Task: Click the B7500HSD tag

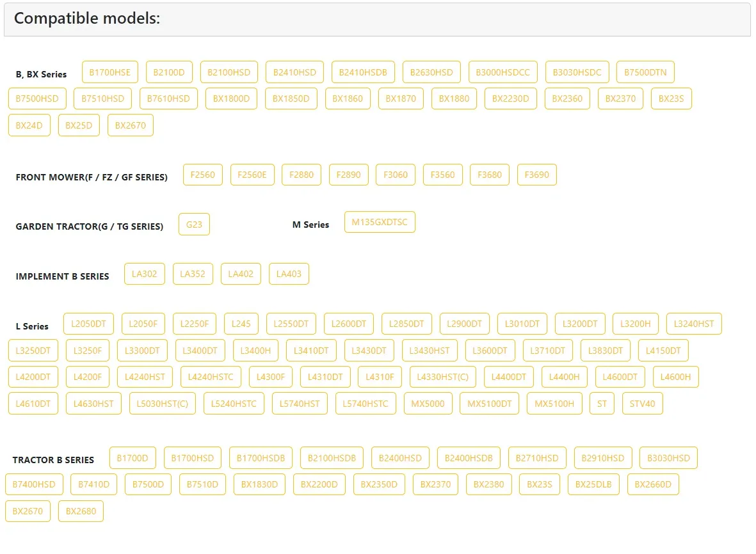Action: coord(37,99)
